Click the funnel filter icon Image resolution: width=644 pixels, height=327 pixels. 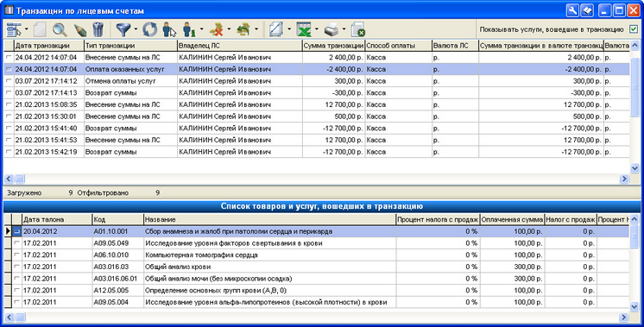pos(123,29)
